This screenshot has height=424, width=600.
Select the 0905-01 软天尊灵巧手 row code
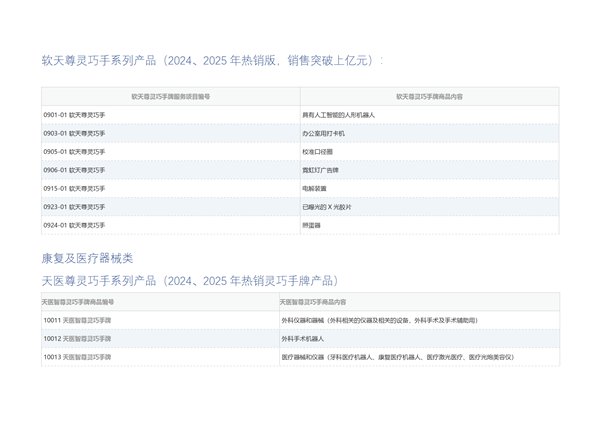pyautogui.click(x=75, y=152)
